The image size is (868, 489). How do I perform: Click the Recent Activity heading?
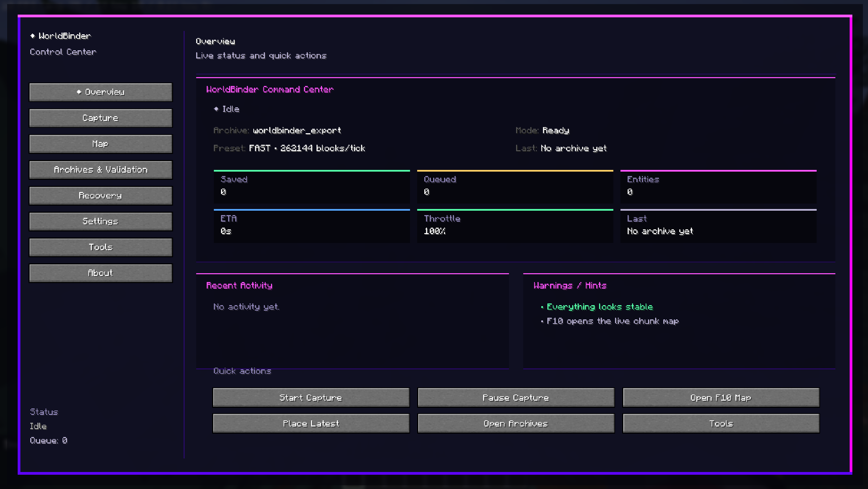coord(239,285)
